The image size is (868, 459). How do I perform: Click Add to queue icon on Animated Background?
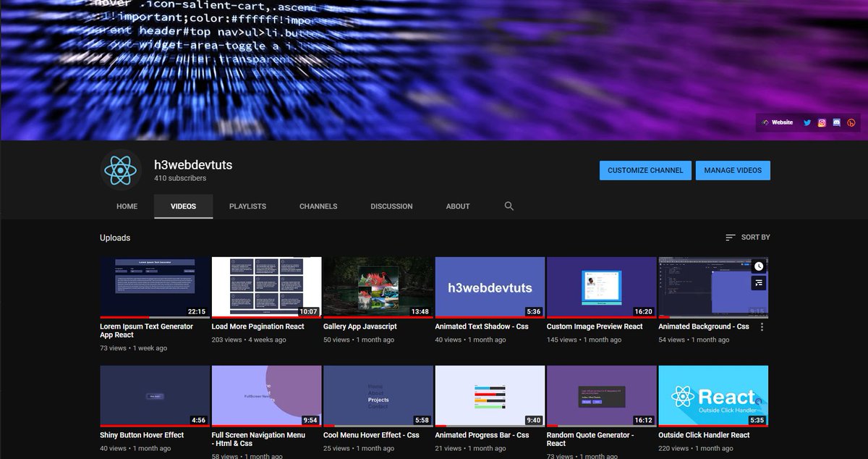(758, 284)
